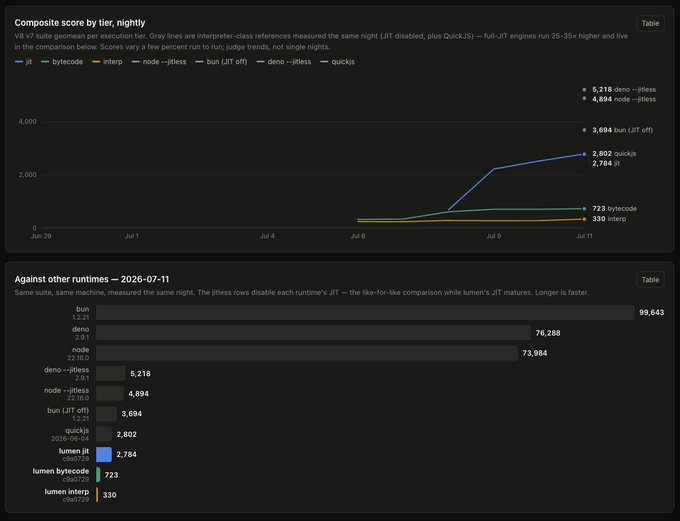Click the '4,000' y-axis label
This screenshot has height=521, width=680.
coord(27,122)
